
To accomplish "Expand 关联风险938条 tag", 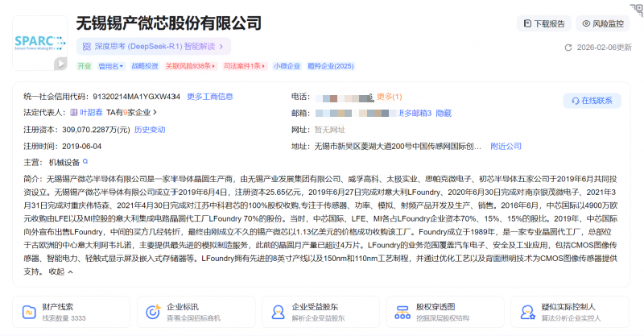I will [190, 66].
